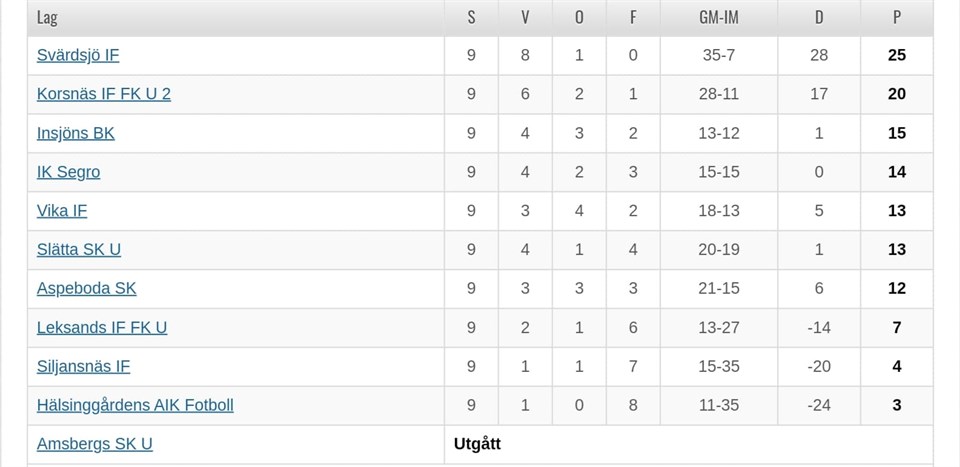
Task: Click the Korsnäs IF FK U 2 link
Action: pos(104,94)
